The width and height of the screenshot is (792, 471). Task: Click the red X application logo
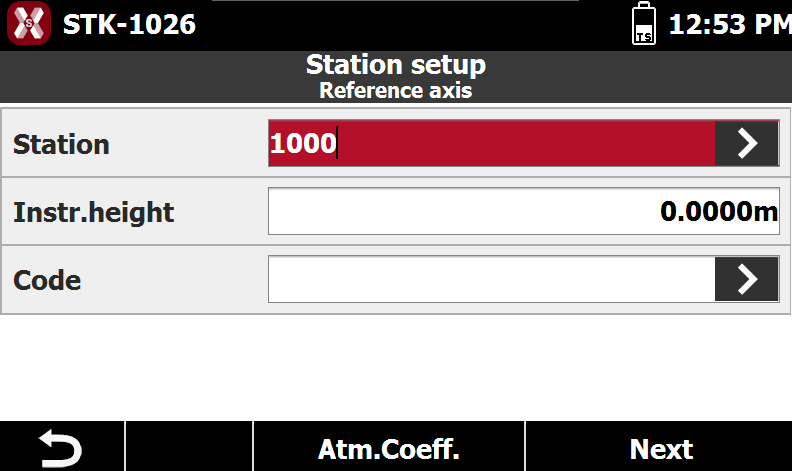point(29,23)
